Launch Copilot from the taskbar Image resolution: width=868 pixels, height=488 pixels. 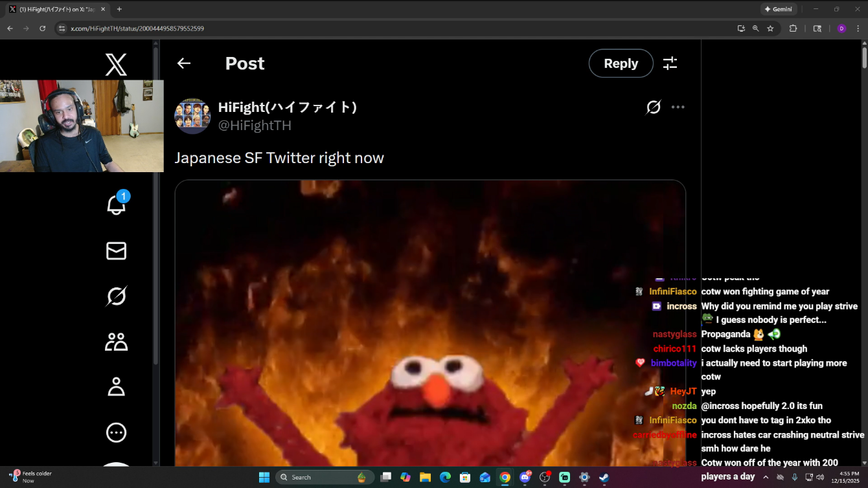tap(405, 478)
